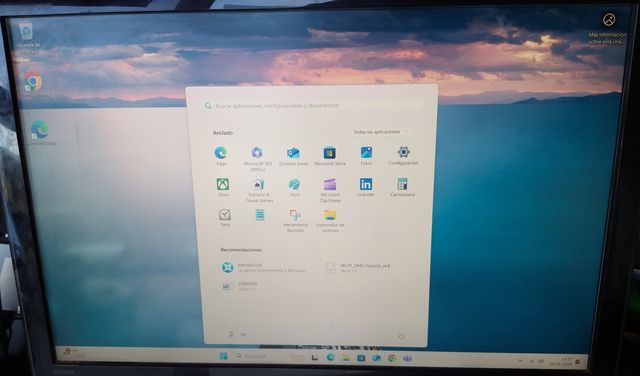The image size is (640, 376).
Task: Open the Teams icon on taskbar
Action: pyautogui.click(x=407, y=359)
